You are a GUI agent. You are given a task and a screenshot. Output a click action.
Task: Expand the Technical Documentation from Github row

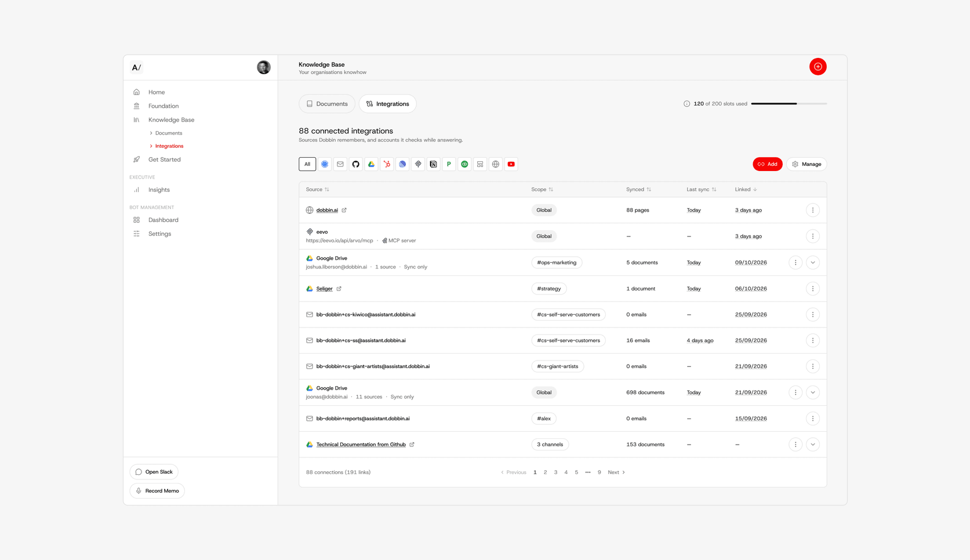(813, 445)
